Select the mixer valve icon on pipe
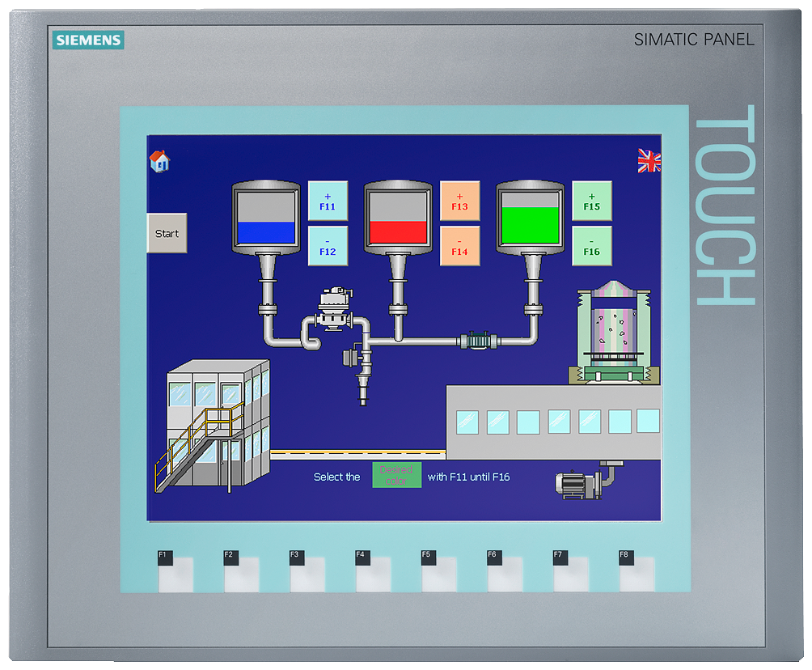 (x=336, y=309)
